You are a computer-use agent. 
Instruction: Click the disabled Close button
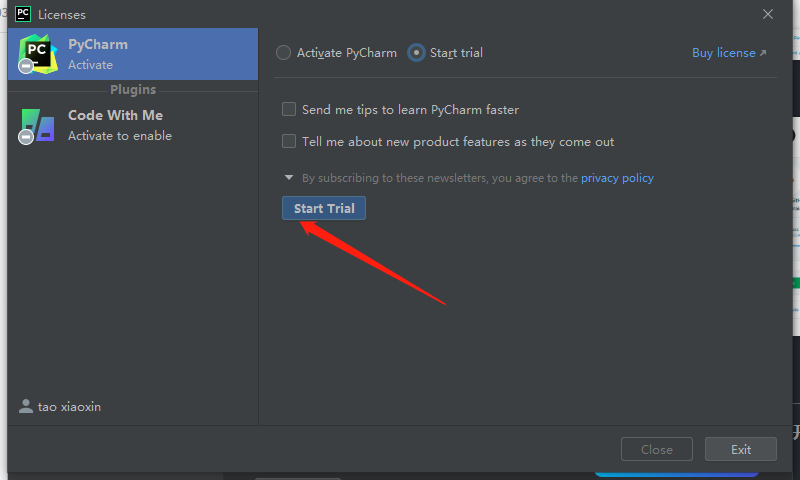[x=657, y=449]
